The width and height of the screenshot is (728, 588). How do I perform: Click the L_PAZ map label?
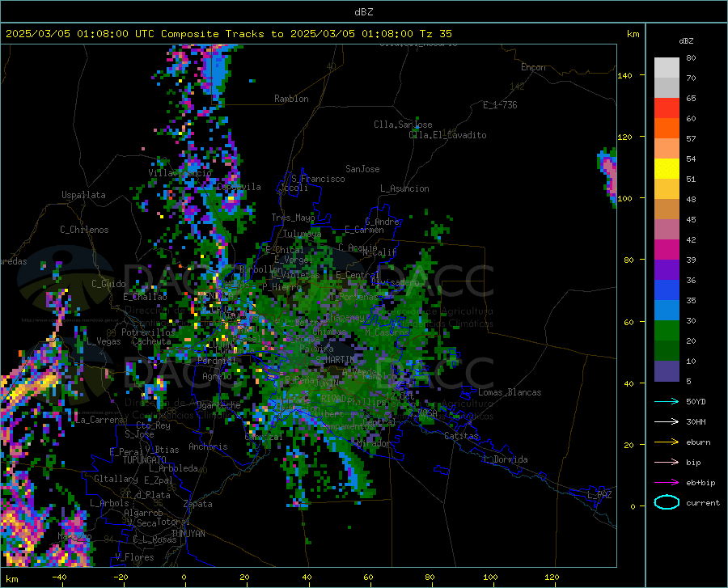[x=600, y=495]
